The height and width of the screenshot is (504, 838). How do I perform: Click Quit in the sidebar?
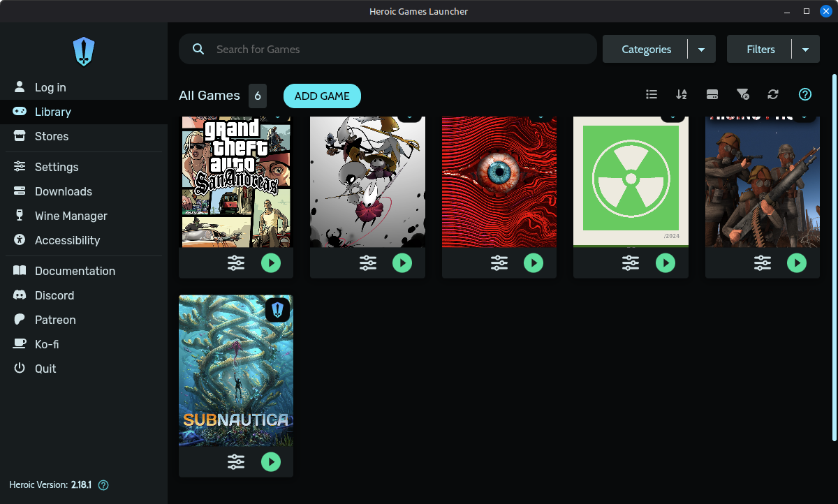(x=84, y=369)
